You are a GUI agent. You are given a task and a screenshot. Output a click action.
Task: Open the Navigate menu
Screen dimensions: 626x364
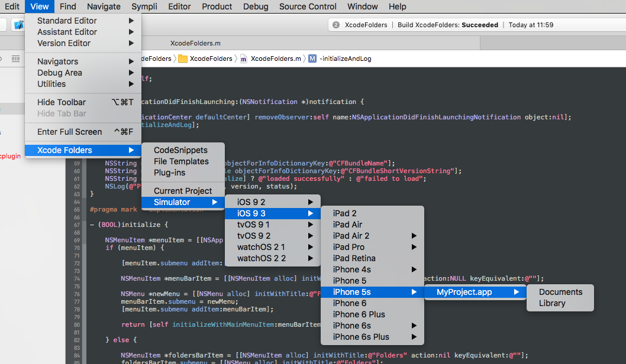pos(104,6)
